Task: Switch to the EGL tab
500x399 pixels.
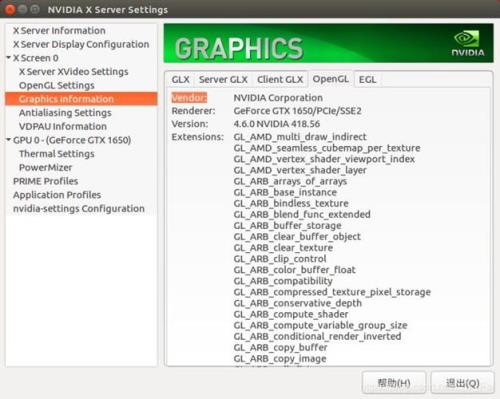Action: [x=367, y=80]
